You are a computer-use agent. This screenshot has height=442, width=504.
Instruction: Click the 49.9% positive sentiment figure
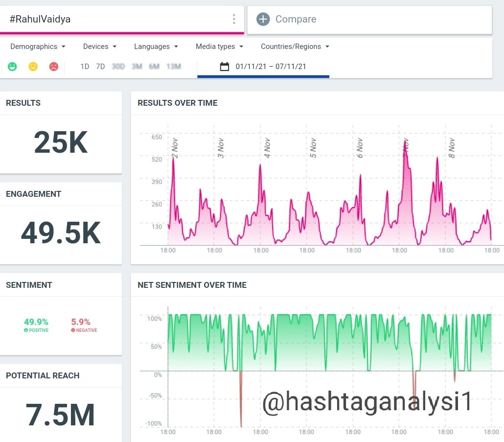[36, 322]
